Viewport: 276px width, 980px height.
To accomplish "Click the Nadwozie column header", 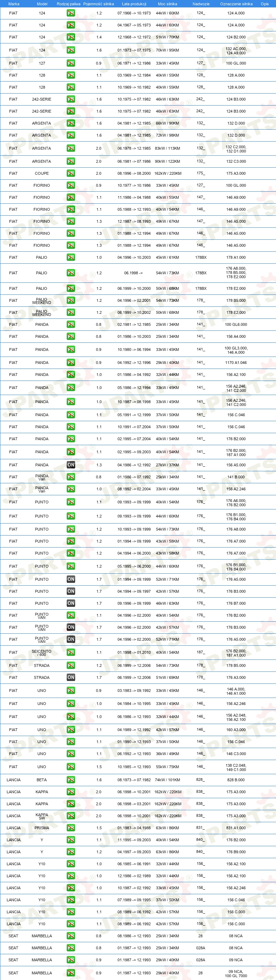I will coord(201,4).
